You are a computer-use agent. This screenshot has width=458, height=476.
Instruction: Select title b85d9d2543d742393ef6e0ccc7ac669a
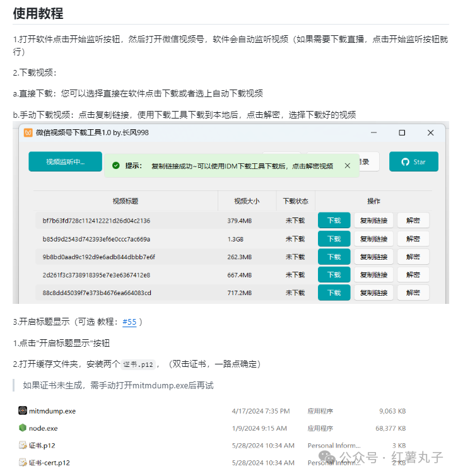tap(97, 239)
